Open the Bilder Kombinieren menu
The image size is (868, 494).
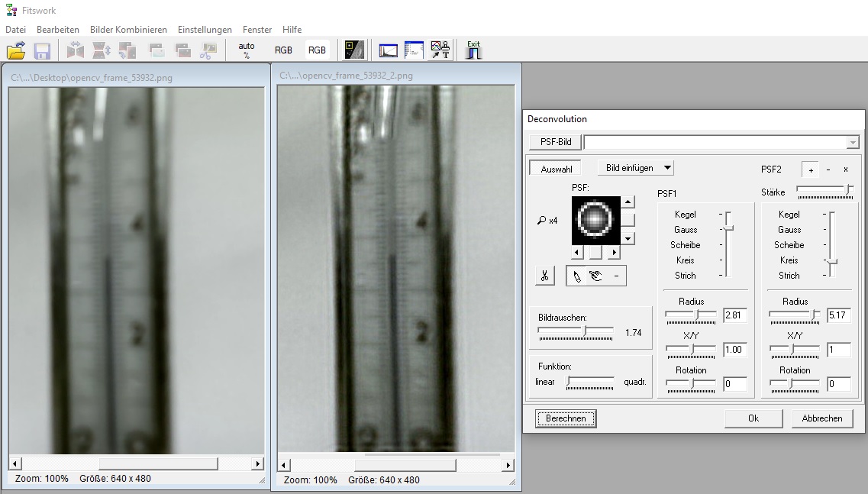128,29
